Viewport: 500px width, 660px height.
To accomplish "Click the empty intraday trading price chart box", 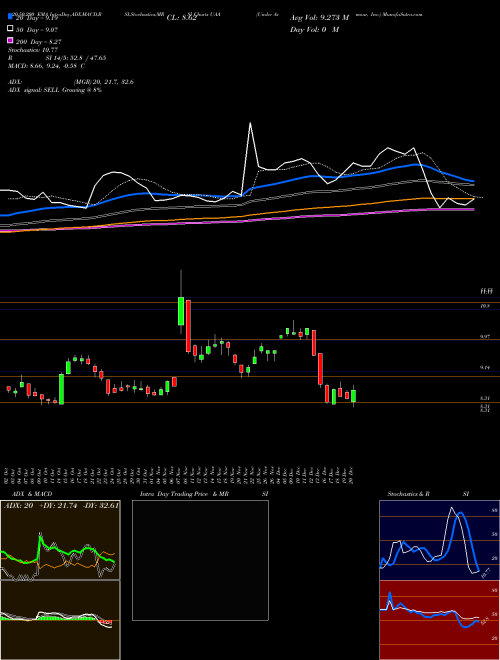I will [x=200, y=560].
